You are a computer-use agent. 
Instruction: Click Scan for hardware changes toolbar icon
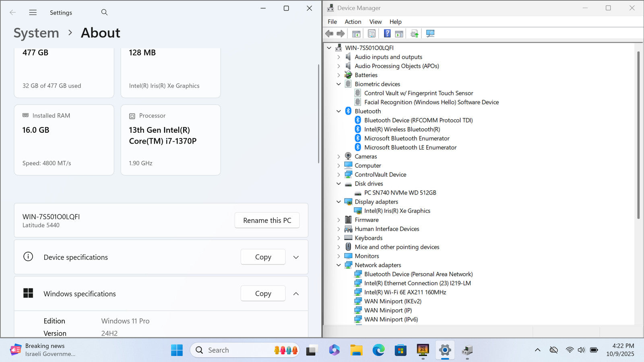tap(430, 34)
